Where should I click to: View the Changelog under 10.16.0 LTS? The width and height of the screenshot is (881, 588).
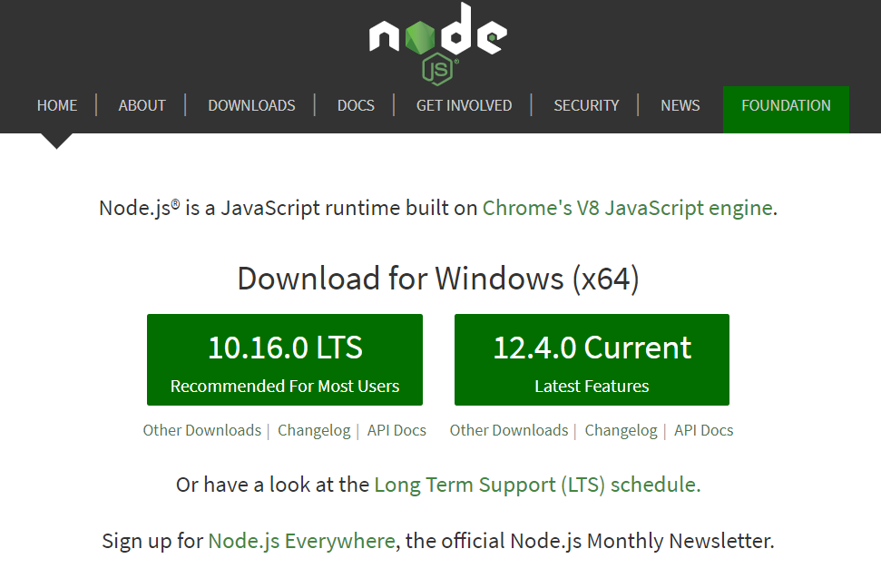[x=314, y=430]
